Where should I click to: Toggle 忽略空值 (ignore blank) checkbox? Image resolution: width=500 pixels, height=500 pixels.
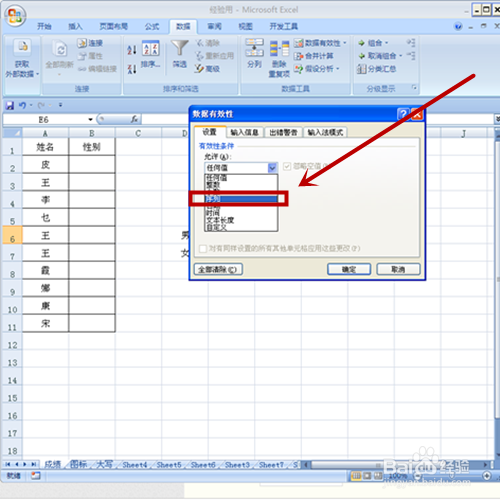[287, 166]
